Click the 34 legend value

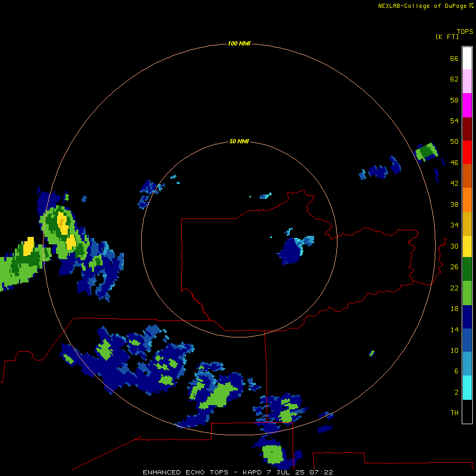point(454,225)
